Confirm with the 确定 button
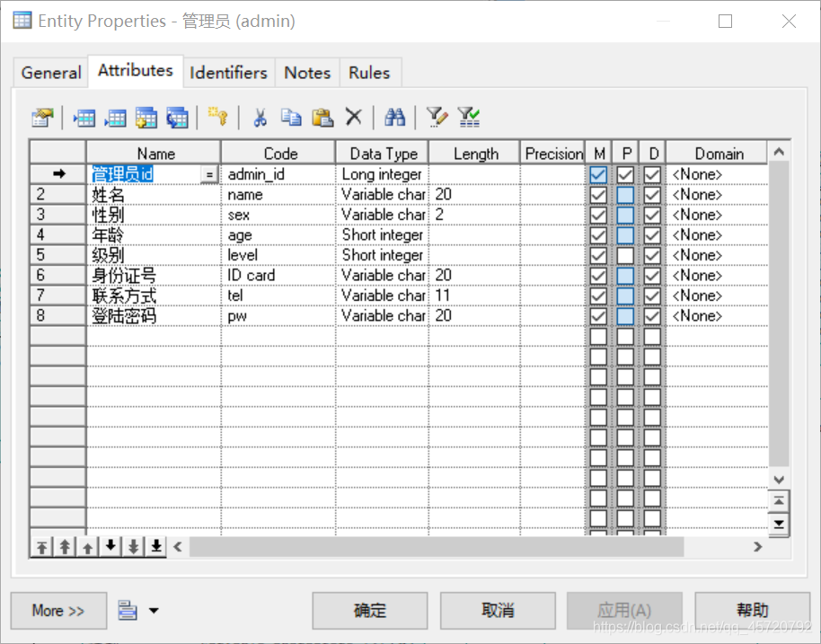 pyautogui.click(x=370, y=611)
